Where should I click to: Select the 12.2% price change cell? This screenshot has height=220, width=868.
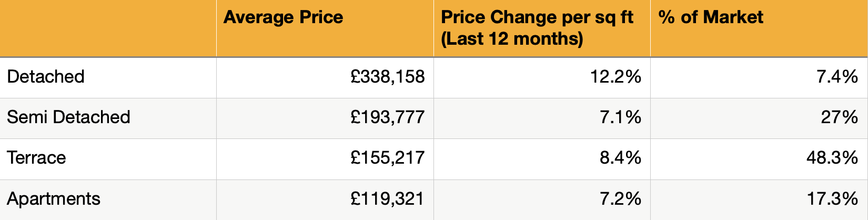pos(615,77)
